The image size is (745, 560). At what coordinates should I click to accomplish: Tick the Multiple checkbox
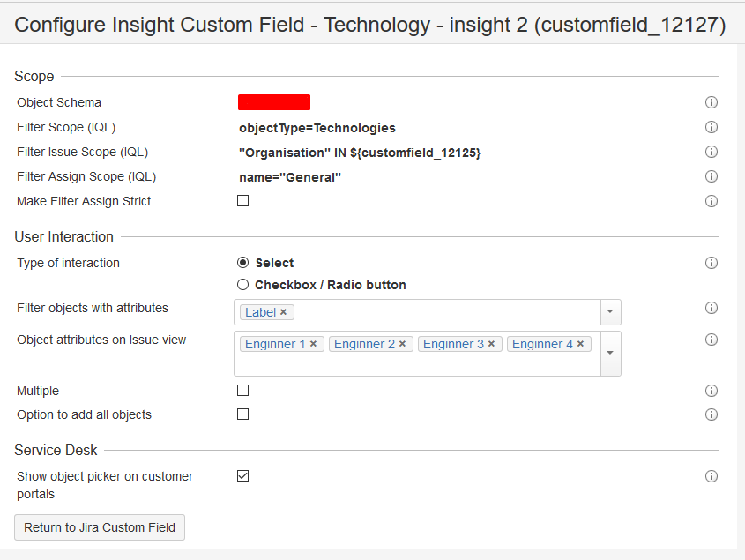[x=242, y=391]
